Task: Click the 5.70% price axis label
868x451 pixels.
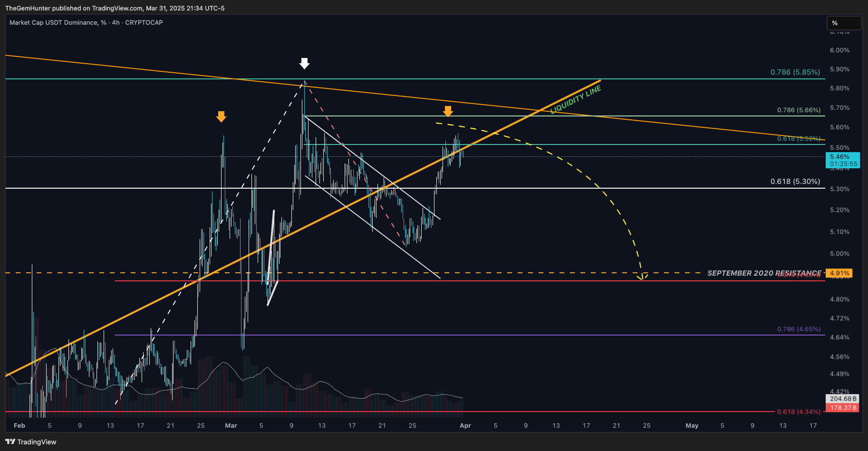Action: click(839, 107)
